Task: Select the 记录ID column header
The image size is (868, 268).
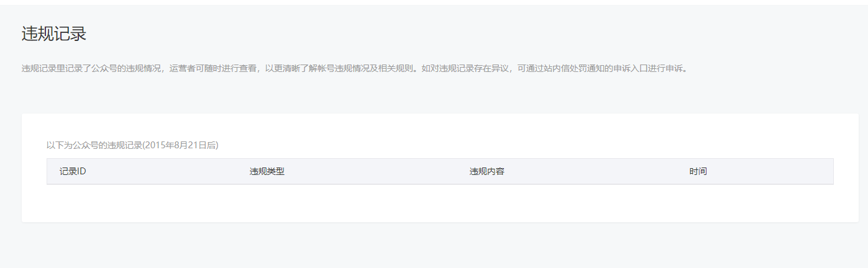Action: 73,171
